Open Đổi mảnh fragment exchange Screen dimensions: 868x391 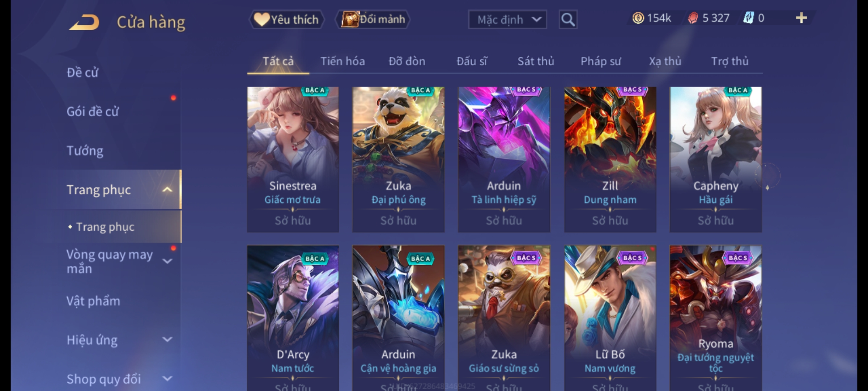[x=373, y=20]
